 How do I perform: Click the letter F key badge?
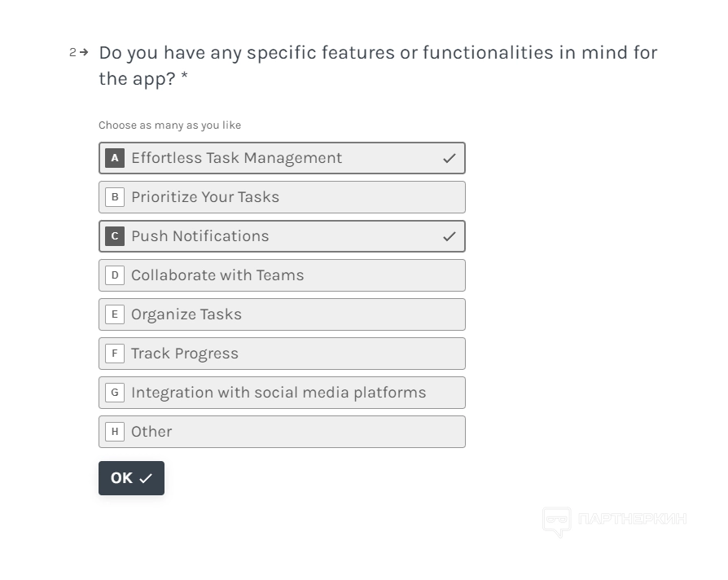115,354
